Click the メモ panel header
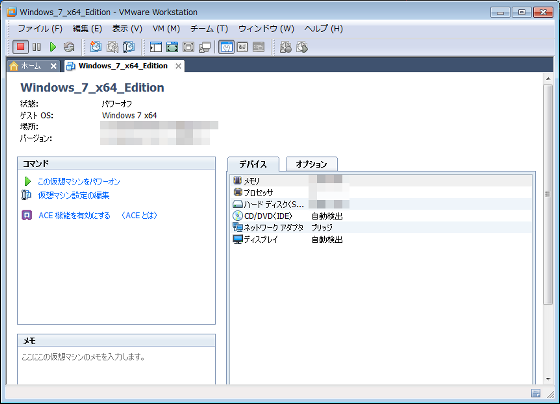The height and width of the screenshot is (404, 560). point(116,341)
